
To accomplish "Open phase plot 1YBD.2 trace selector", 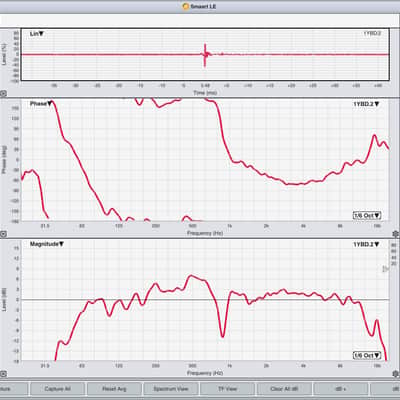I will [366, 104].
